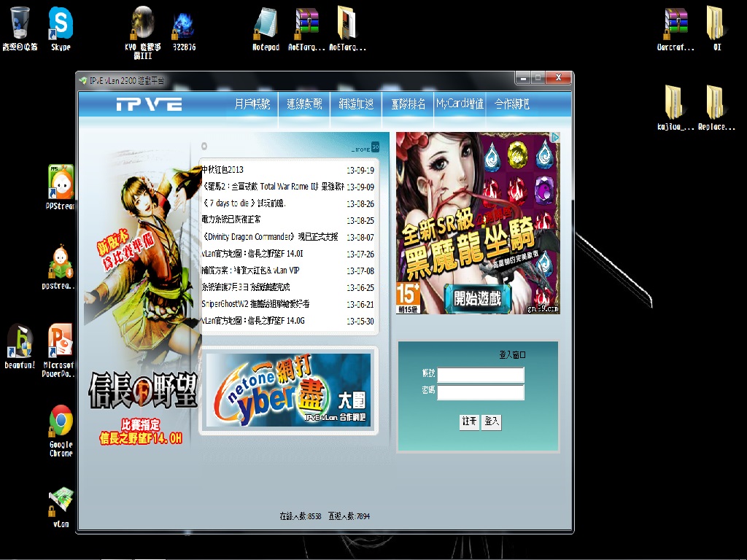747x560 pixels.
Task: Open the 7月3日 system maintenance news item
Action: pos(245,287)
